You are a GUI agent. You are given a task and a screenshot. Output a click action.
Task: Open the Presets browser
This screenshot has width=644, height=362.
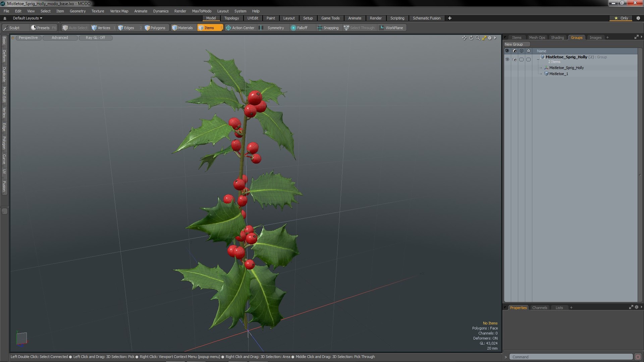point(43,28)
